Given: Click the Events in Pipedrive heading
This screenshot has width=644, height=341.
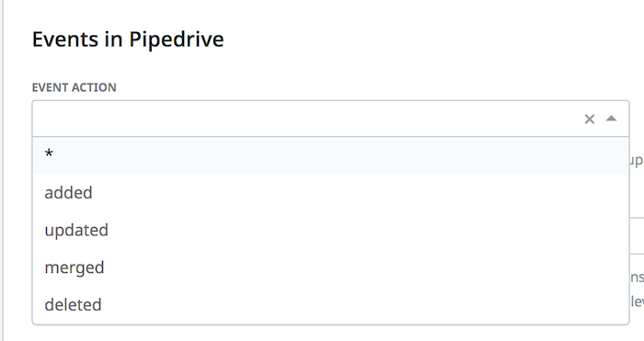Looking at the screenshot, I should tap(128, 40).
